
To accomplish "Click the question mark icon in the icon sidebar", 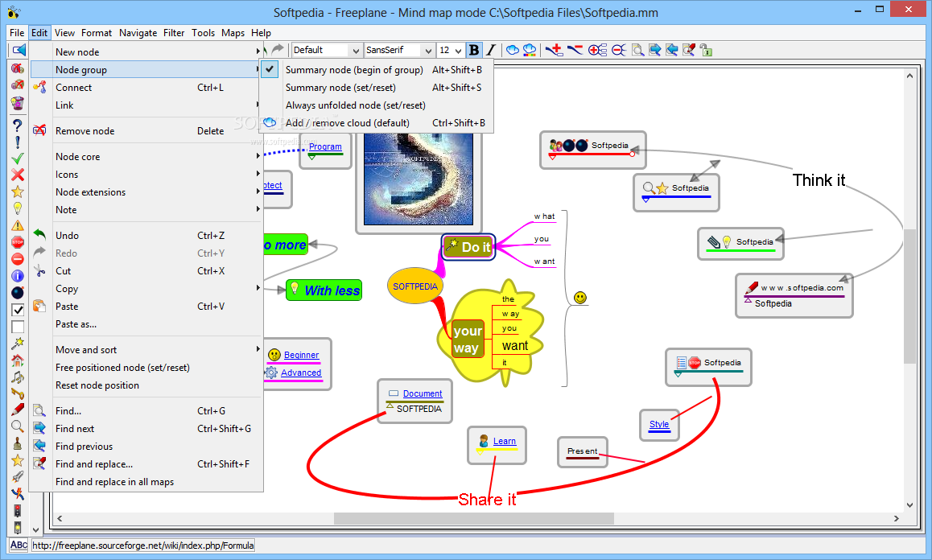I will pos(18,126).
